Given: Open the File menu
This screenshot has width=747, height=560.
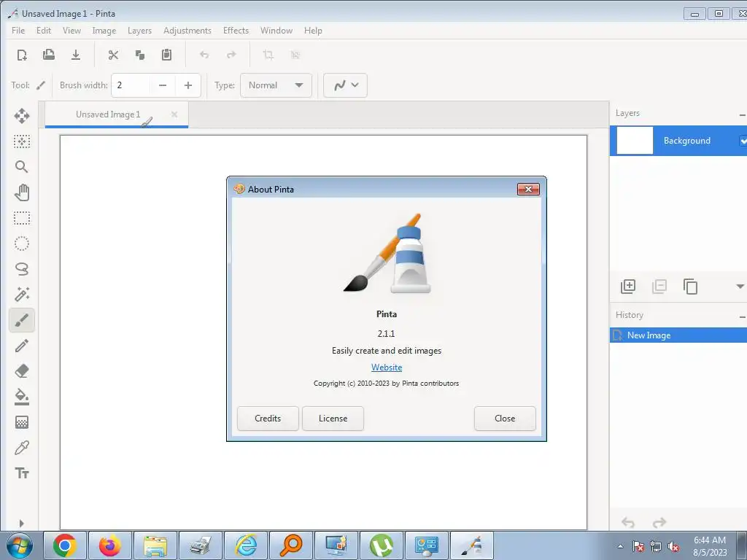Looking at the screenshot, I should [x=18, y=31].
